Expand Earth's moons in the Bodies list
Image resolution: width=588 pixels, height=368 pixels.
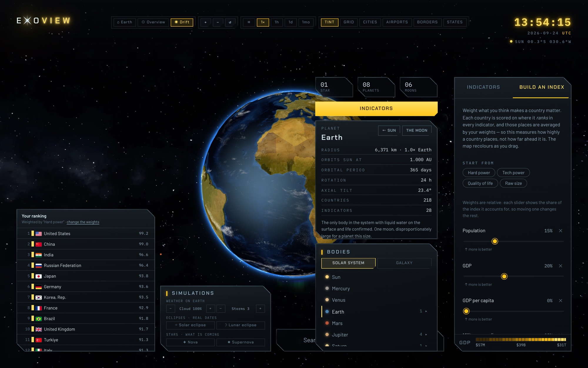pos(426,311)
